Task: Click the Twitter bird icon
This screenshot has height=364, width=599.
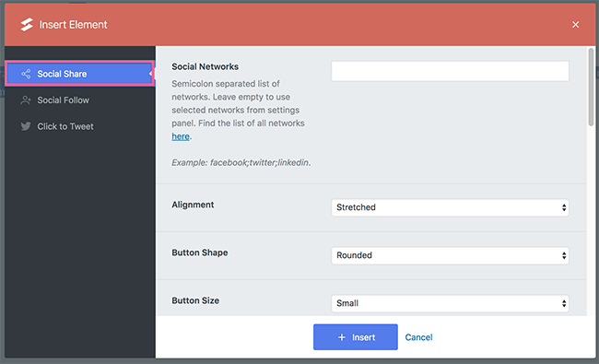Action: coord(26,126)
